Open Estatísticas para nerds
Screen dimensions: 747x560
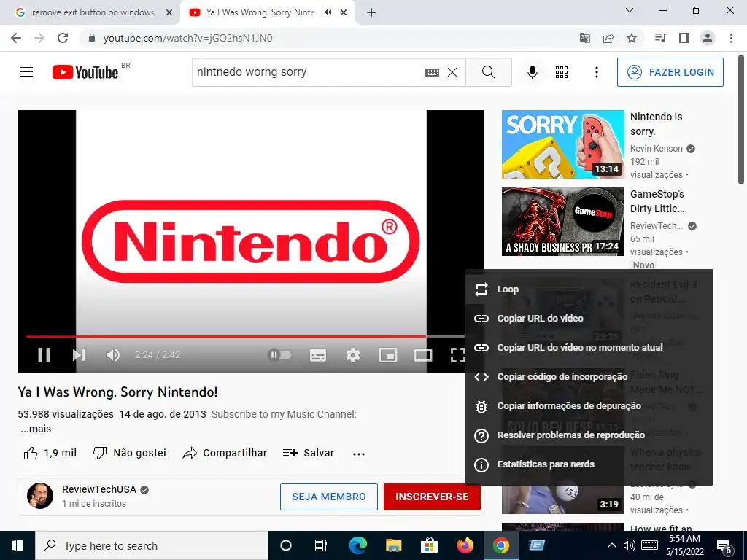[x=589, y=464]
